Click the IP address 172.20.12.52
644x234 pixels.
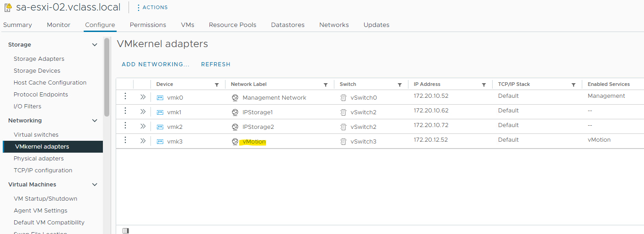431,140
